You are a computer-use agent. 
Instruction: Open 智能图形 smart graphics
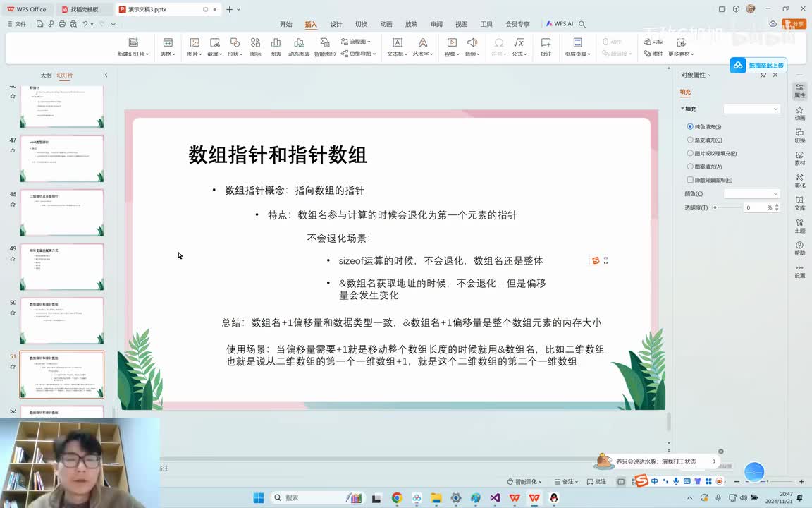click(325, 47)
